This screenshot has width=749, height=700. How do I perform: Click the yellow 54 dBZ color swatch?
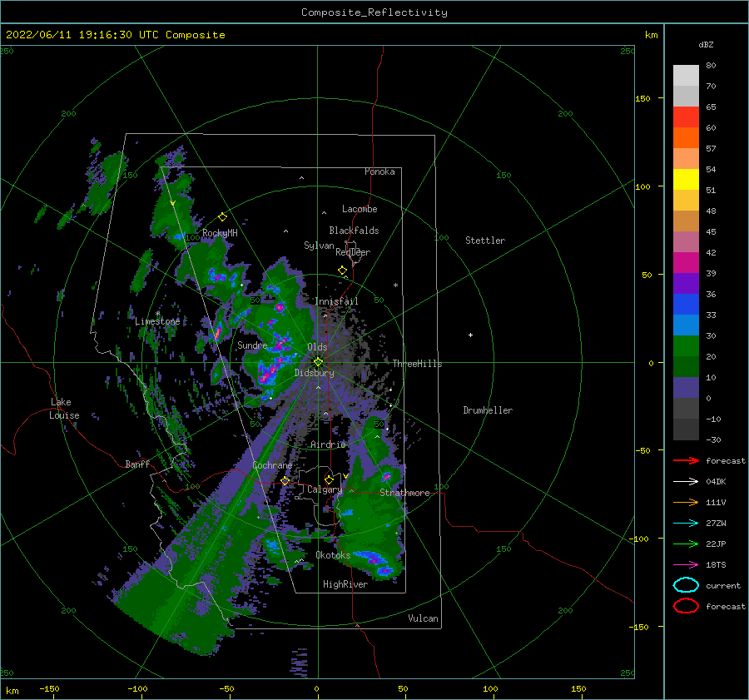(x=686, y=179)
